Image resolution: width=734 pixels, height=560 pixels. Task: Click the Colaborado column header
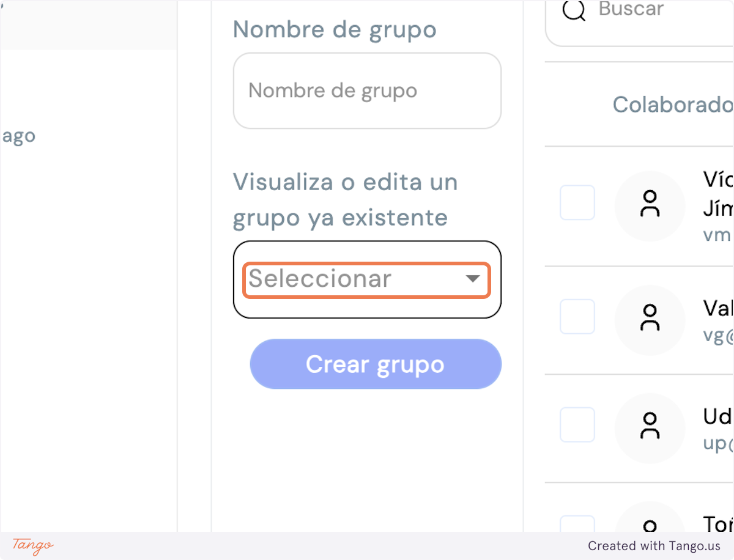click(673, 105)
